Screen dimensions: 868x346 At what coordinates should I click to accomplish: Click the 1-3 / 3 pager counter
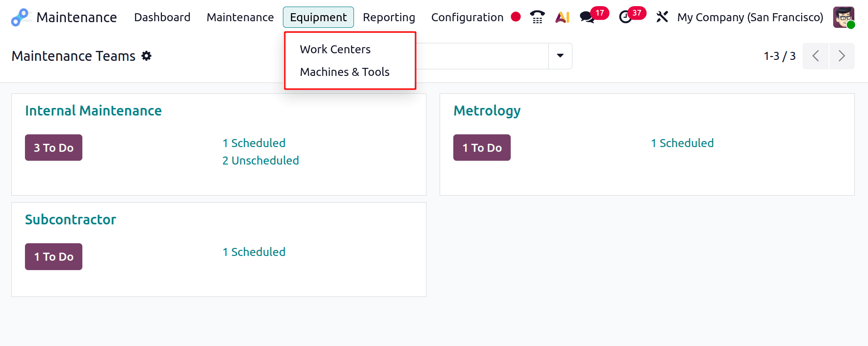(780, 56)
